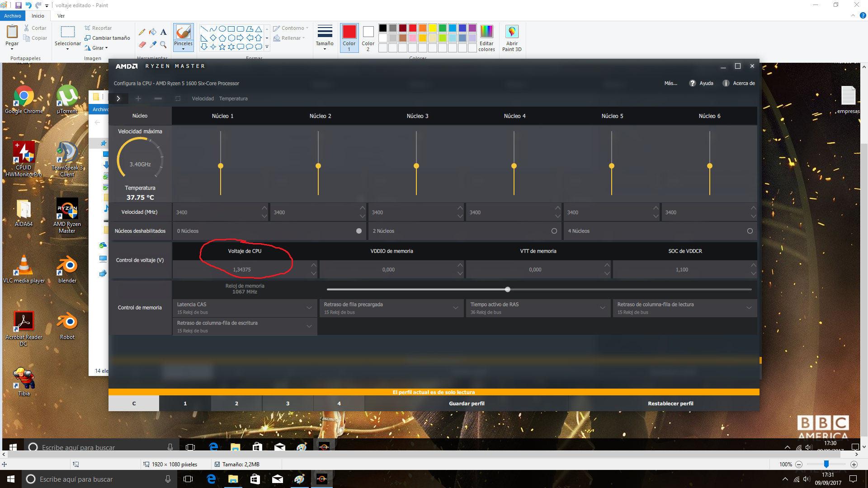The image size is (868, 488).
Task: Open the Seleccionar dropdown arrow
Action: [67, 49]
